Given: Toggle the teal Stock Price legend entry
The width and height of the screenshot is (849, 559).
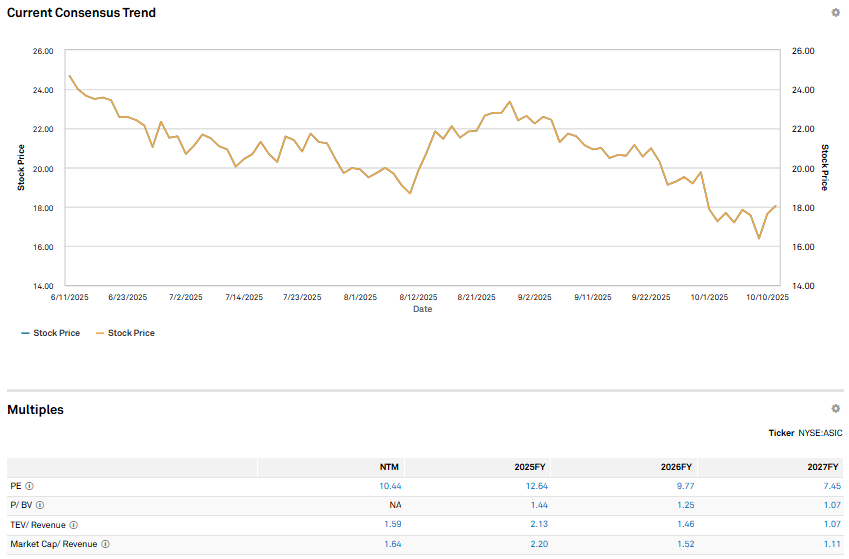Looking at the screenshot, I should click(x=50, y=333).
